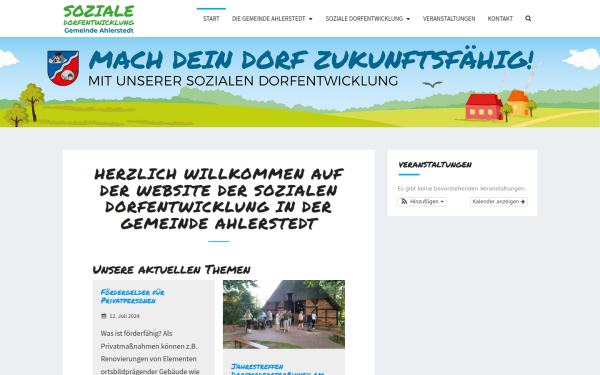Click the 'Mit unserer sozialen Dorfentwicklung' banner subtitle
The height and width of the screenshot is (375, 600).
coord(243,81)
